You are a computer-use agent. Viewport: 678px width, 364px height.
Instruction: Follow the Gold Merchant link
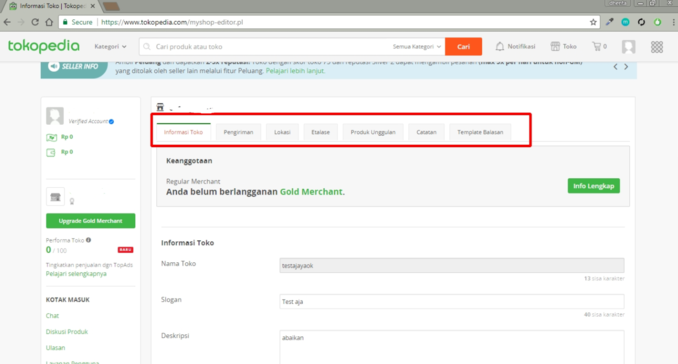312,192
